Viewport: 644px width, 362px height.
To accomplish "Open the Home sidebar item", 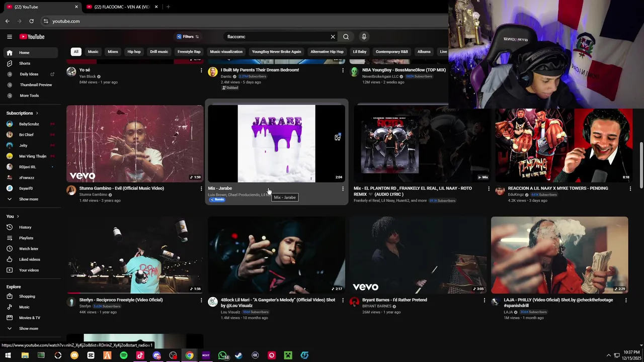I will [30, 52].
